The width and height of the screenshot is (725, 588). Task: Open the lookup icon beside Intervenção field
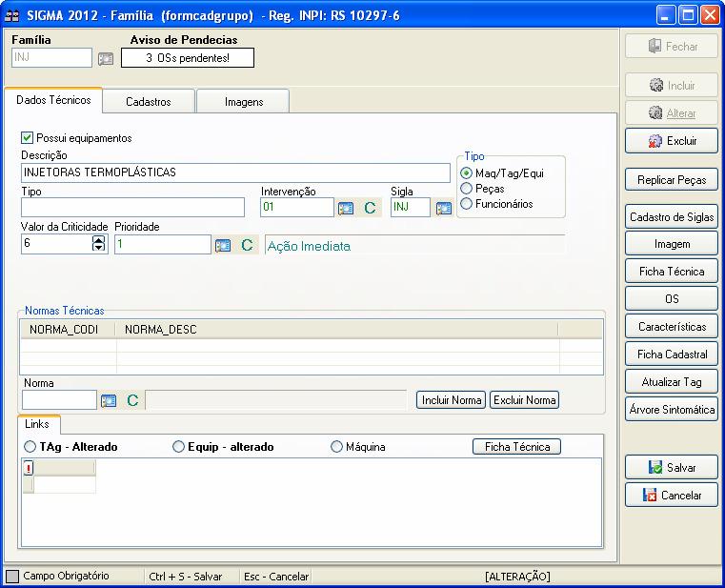346,208
